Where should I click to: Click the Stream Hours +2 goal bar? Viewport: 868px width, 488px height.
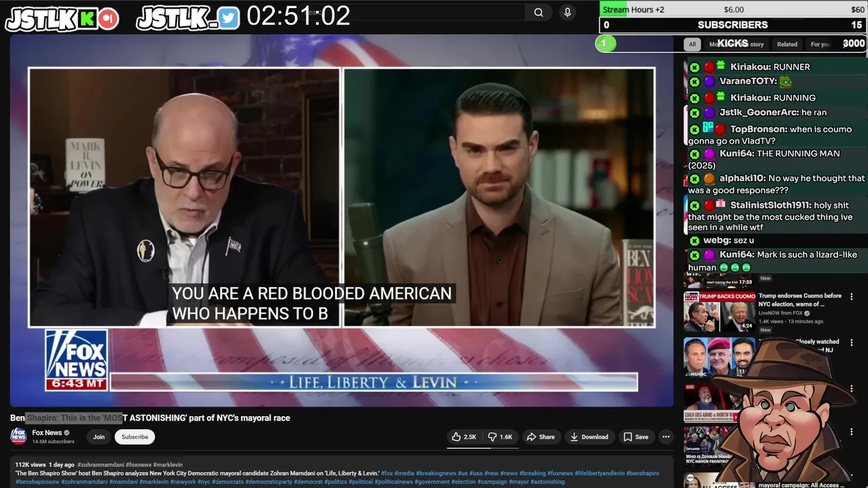click(x=733, y=9)
